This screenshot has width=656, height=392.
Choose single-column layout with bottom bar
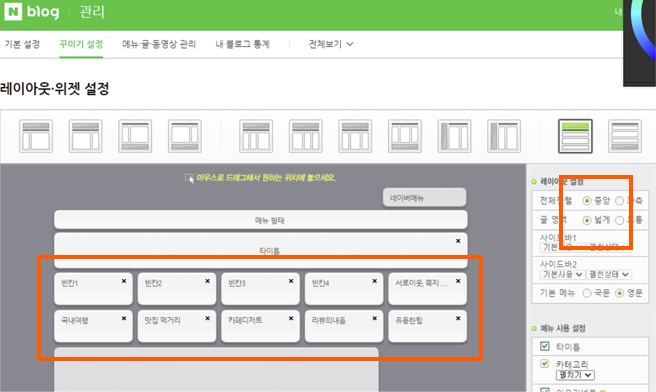coord(625,136)
